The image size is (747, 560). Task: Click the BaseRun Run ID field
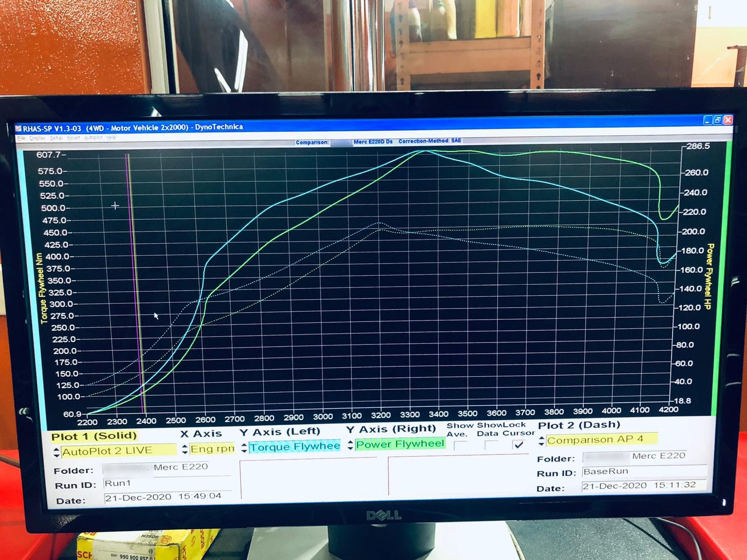click(644, 472)
